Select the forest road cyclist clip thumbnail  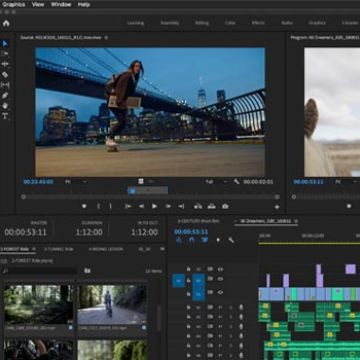tap(112, 305)
